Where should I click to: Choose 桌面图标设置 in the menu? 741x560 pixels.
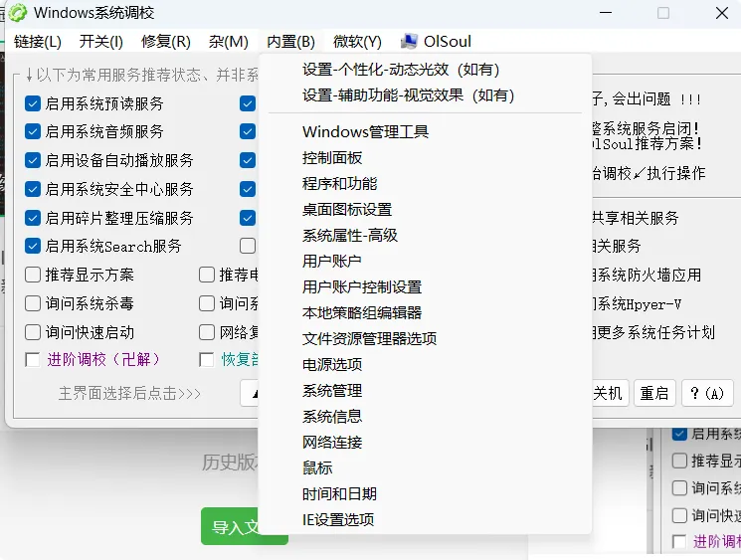coord(426,209)
